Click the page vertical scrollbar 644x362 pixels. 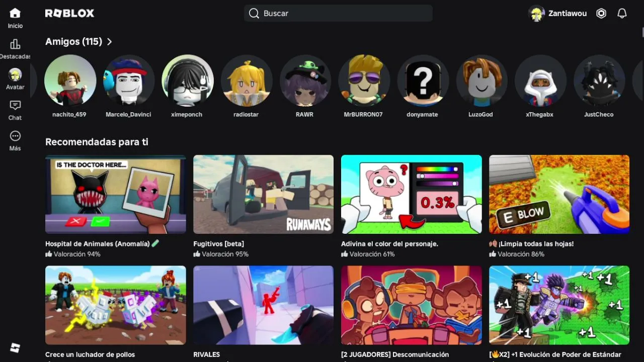coord(642,32)
